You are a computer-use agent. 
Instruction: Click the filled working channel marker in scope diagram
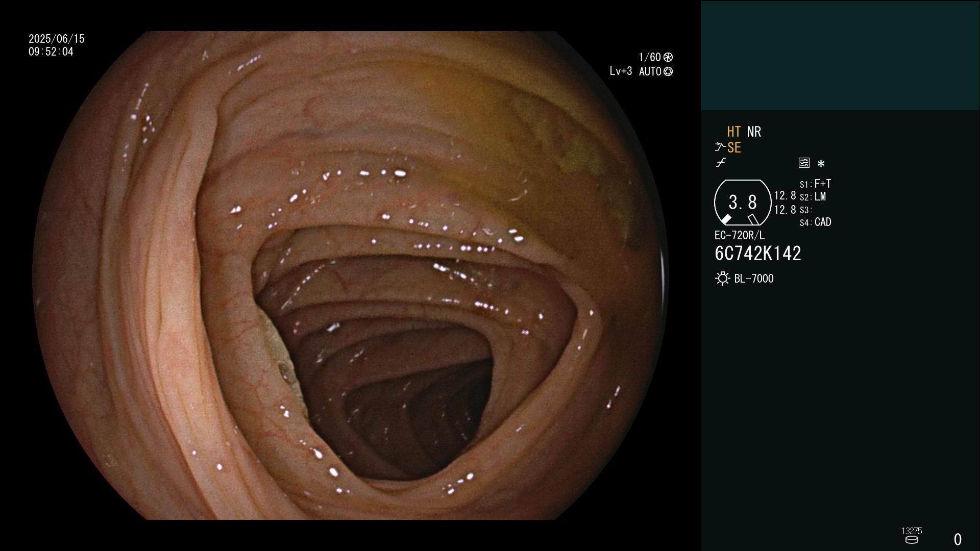pyautogui.click(x=726, y=219)
